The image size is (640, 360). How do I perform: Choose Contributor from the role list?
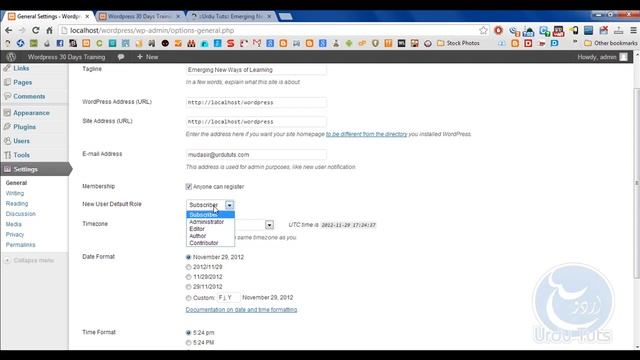click(x=211, y=243)
